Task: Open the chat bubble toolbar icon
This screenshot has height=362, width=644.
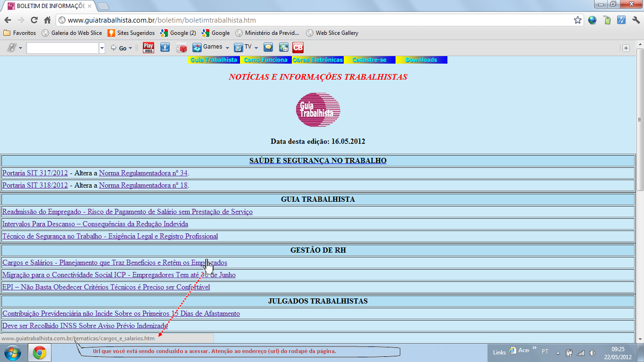Action: click(x=268, y=48)
